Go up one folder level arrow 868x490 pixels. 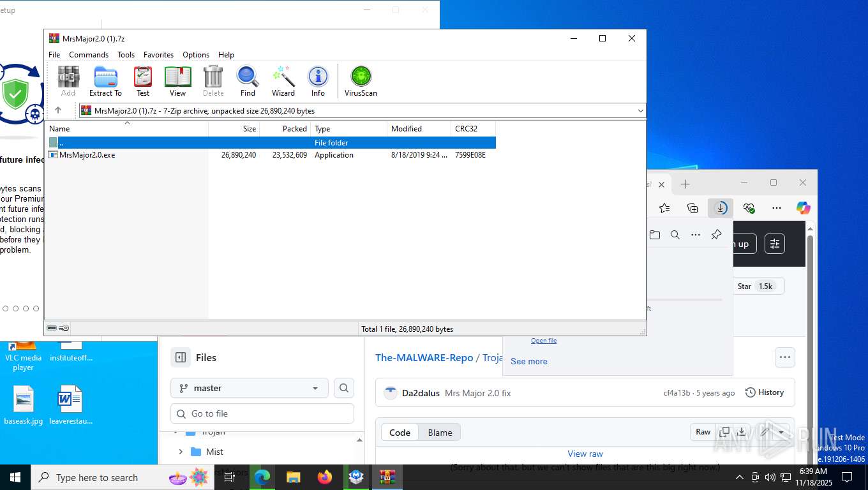(58, 110)
